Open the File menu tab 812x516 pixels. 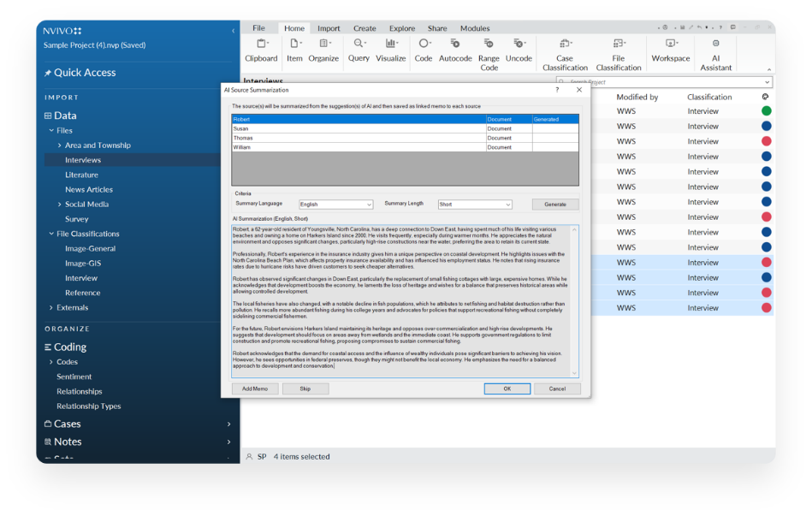(259, 28)
